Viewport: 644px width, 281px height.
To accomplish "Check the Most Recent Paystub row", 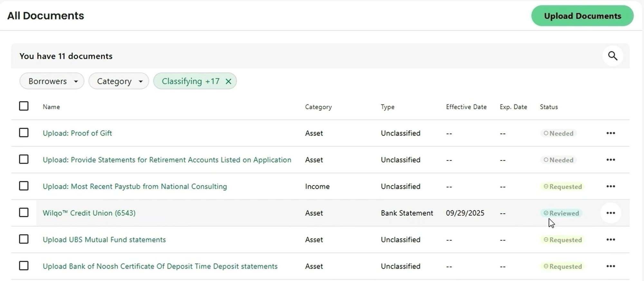I will click(24, 186).
